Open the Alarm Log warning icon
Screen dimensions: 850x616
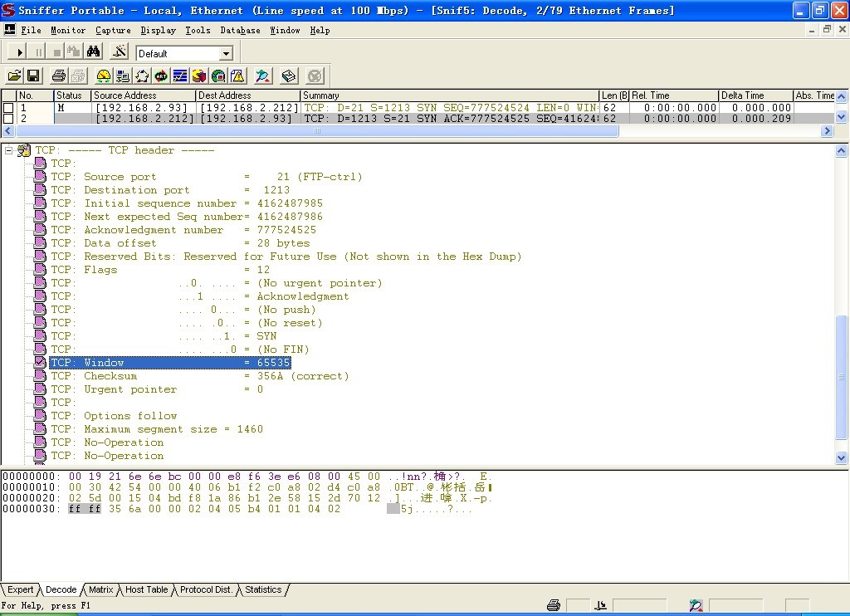point(237,76)
